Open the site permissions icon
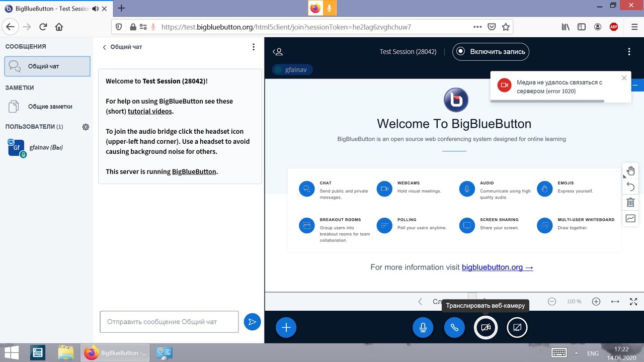 pos(143,27)
